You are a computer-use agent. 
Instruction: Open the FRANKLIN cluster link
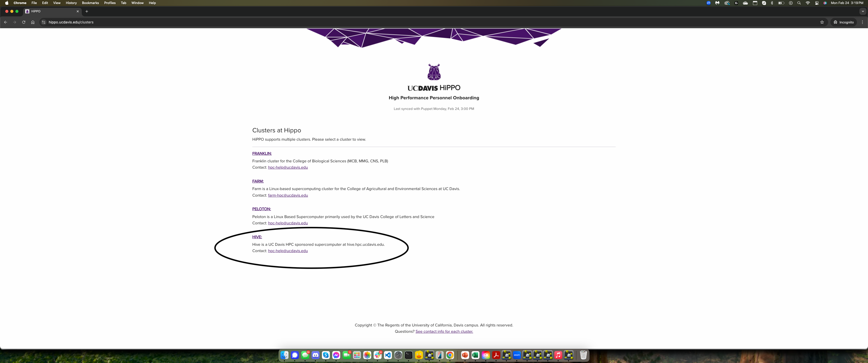(262, 154)
